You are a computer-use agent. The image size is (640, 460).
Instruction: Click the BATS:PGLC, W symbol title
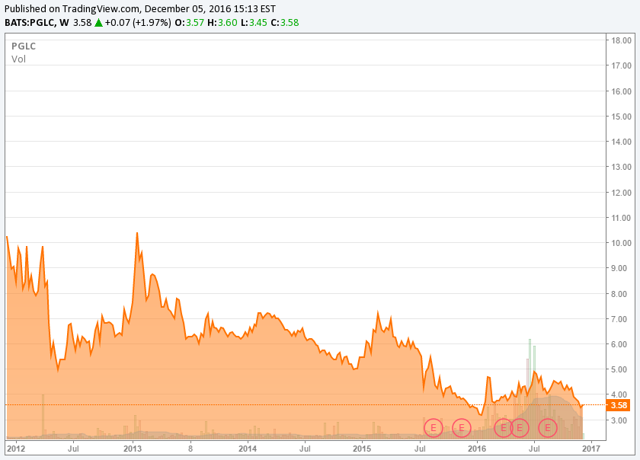click(37, 22)
